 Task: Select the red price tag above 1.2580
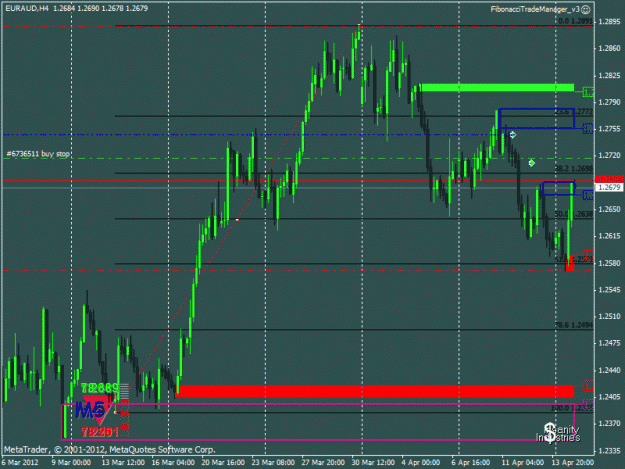coord(588,255)
